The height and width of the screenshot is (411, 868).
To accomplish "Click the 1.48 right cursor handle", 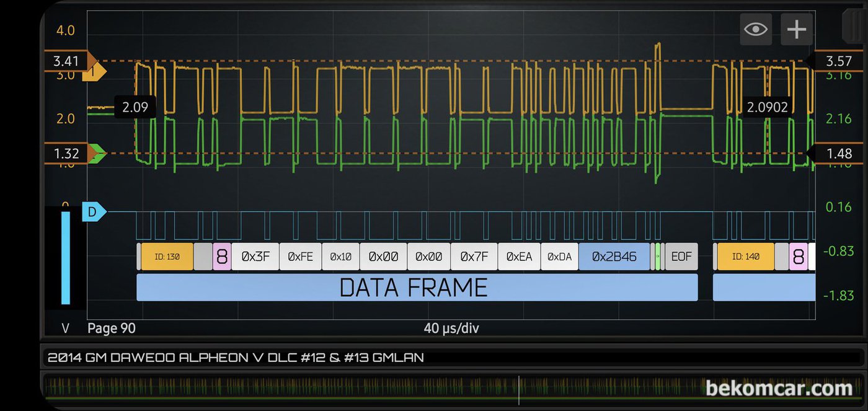I will pos(839,153).
